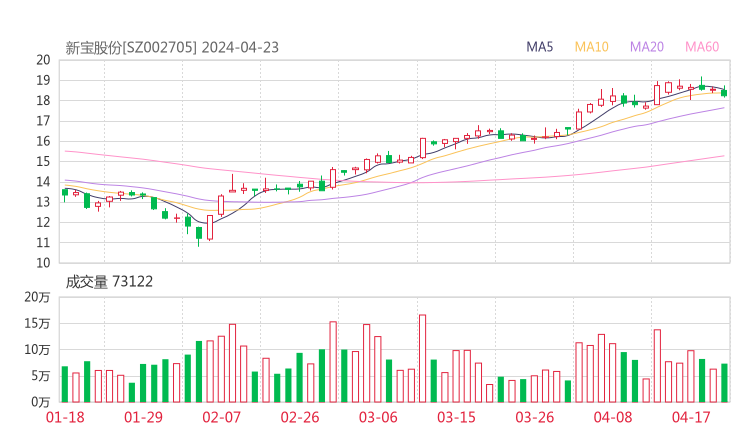This screenshot has width=740, height=440.
Task: Click the MA20 legend label
Action: pyautogui.click(x=647, y=47)
